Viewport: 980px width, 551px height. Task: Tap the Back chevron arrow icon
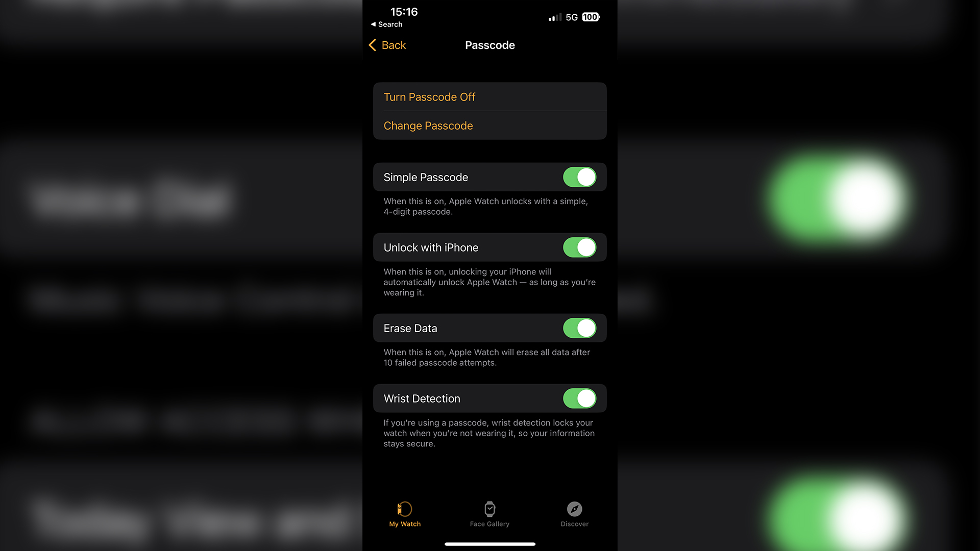[373, 44]
